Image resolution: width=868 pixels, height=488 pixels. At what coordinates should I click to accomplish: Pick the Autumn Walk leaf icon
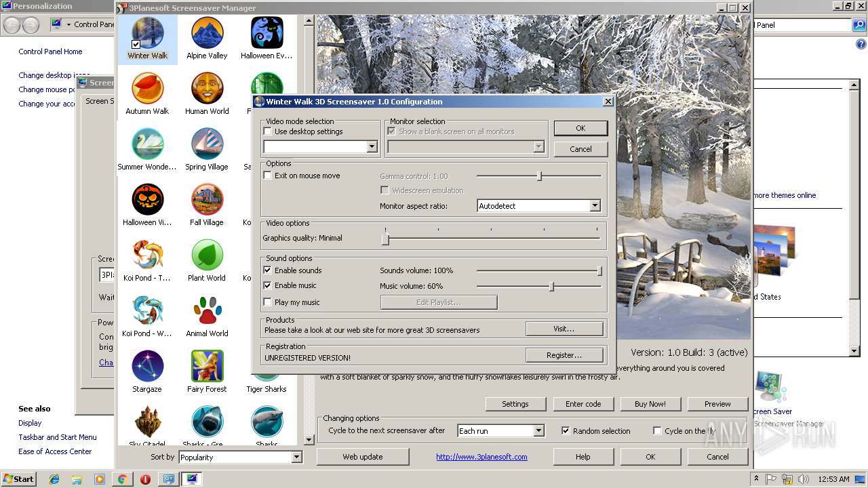tap(148, 89)
